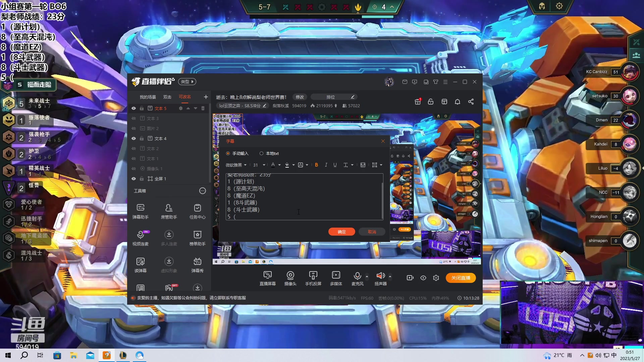Screen dimensions: 644x362
Task: Open hamburger menu in title bar
Action: point(445,82)
